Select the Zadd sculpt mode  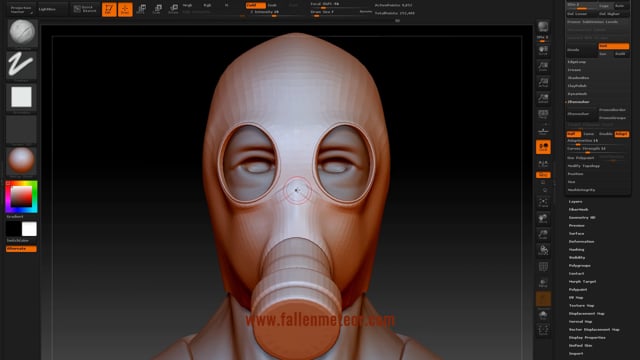click(256, 5)
